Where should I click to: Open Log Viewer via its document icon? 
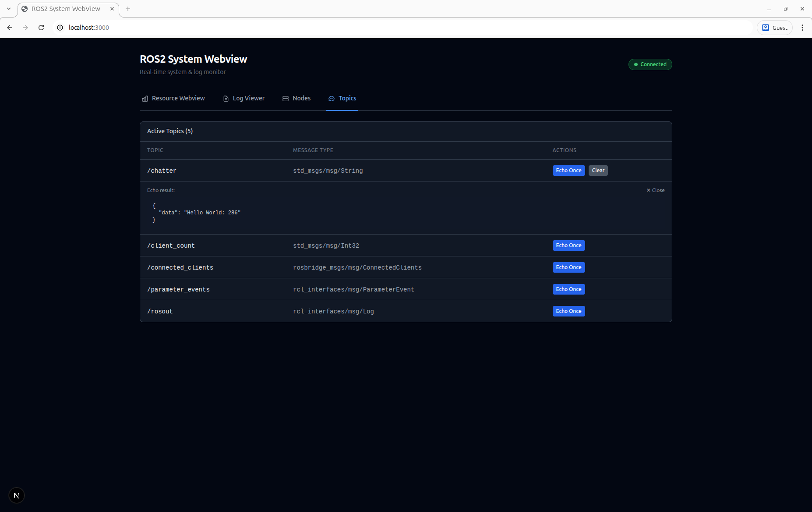click(x=226, y=99)
